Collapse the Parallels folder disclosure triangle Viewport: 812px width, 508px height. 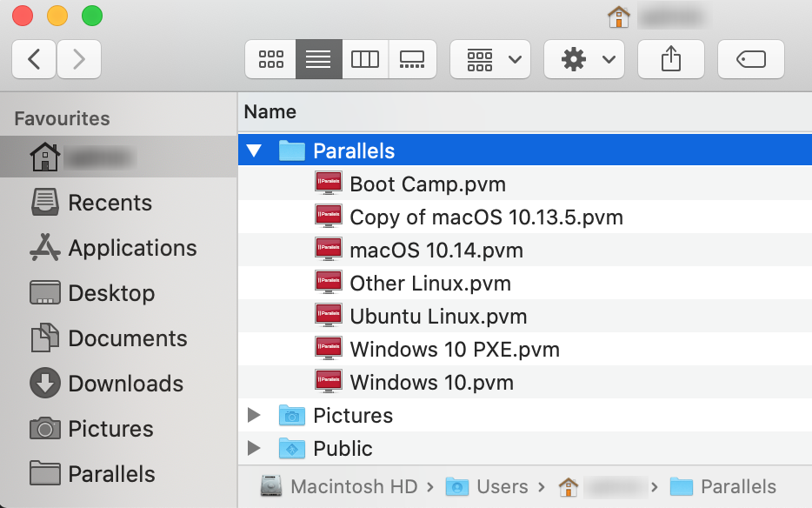pos(254,150)
